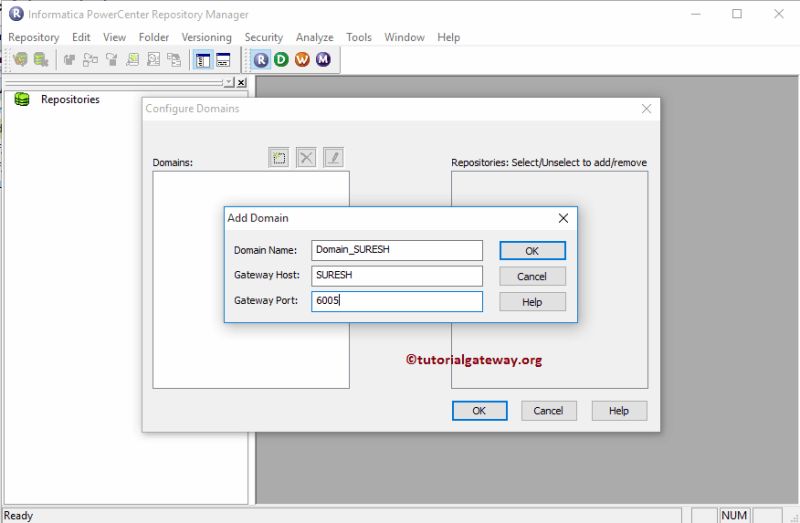Click into the Gateway Host field
The height and width of the screenshot is (523, 800).
(x=397, y=276)
